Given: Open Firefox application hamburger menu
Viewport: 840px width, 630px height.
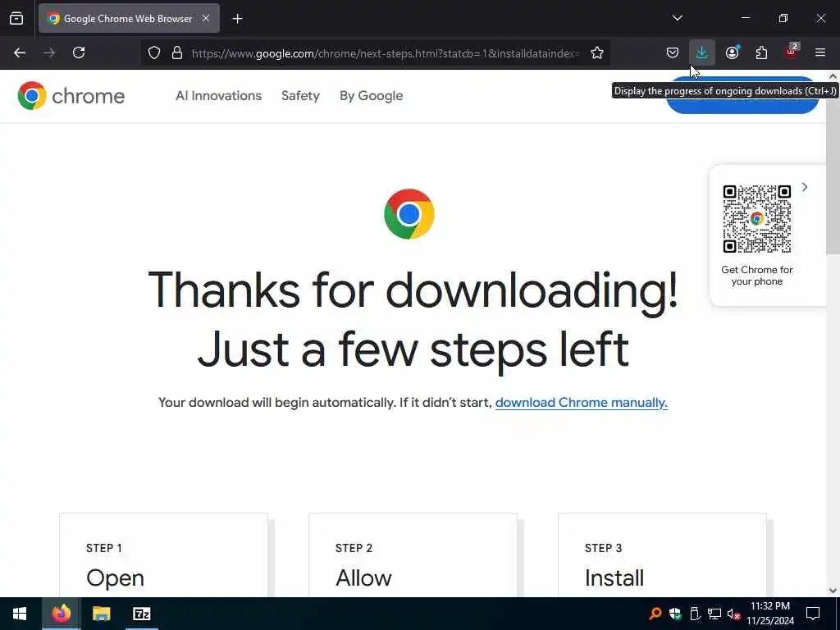Looking at the screenshot, I should tap(820, 52).
